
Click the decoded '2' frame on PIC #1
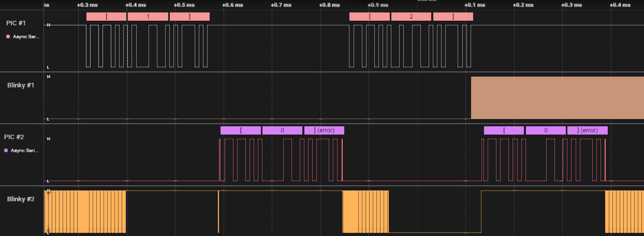(x=411, y=17)
